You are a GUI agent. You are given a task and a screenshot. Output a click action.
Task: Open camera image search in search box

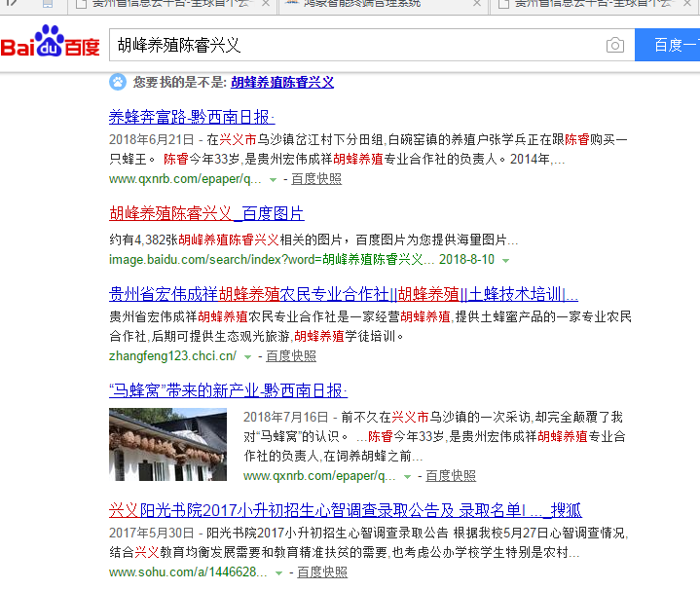614,46
